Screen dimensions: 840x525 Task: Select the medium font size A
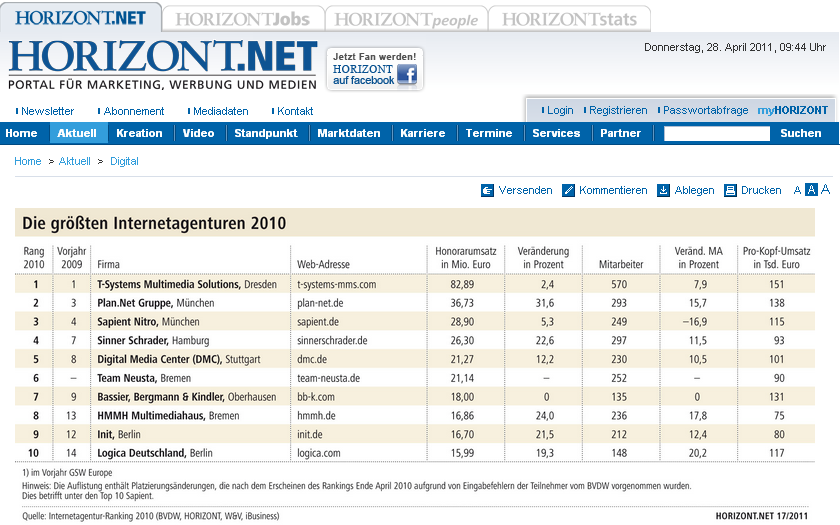pyautogui.click(x=812, y=190)
